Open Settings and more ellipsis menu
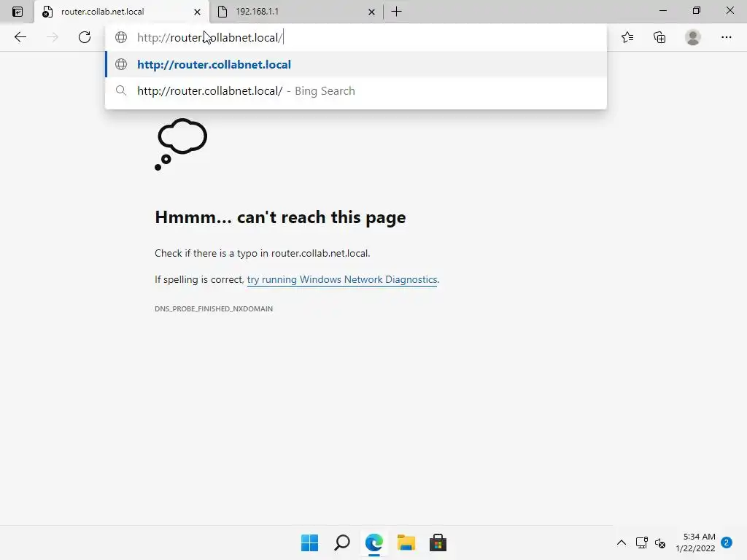This screenshot has height=560, width=747. tap(726, 37)
